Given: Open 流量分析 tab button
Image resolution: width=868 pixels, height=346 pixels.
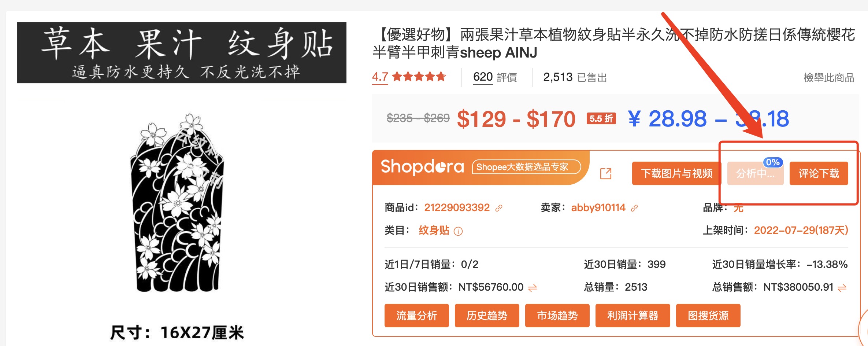Looking at the screenshot, I should (x=417, y=316).
